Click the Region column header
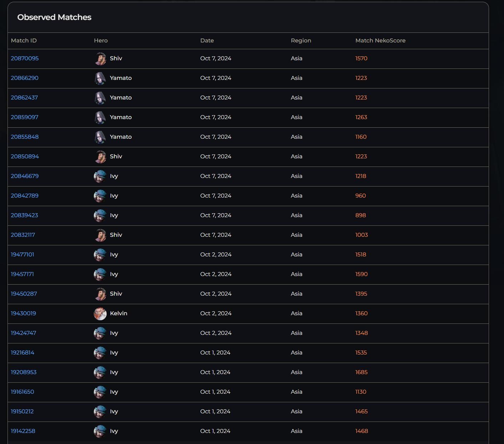Image resolution: width=504 pixels, height=444 pixels. 301,41
